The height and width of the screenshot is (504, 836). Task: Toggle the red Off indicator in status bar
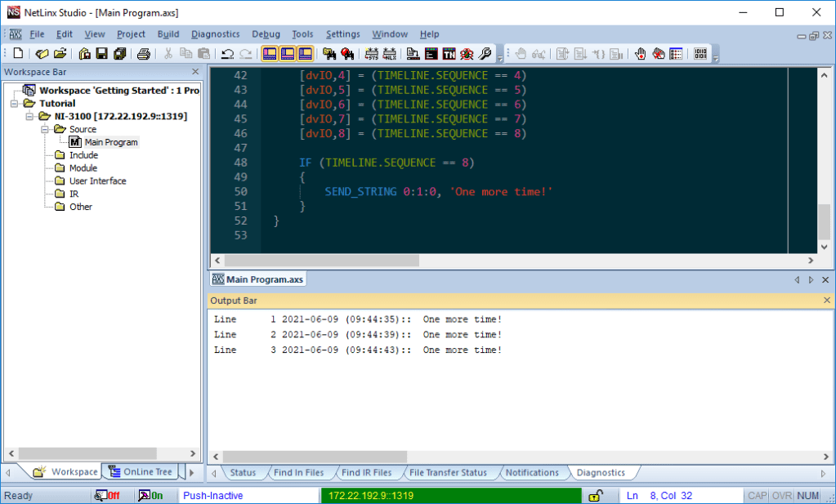[x=107, y=496]
